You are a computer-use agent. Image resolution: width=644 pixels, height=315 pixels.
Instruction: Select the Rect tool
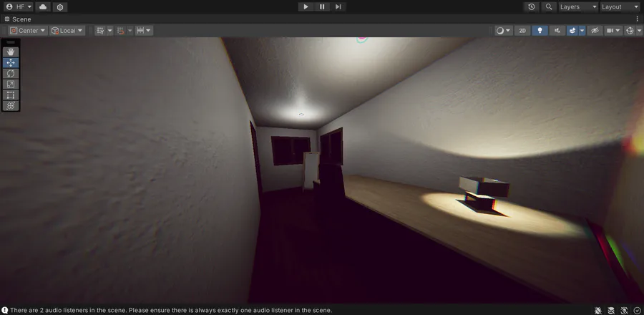[11, 95]
